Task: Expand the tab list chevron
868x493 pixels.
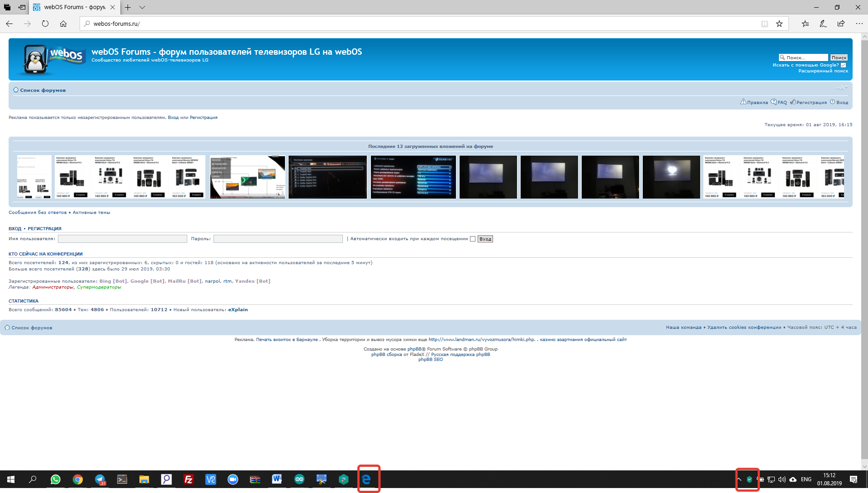Action: point(142,7)
